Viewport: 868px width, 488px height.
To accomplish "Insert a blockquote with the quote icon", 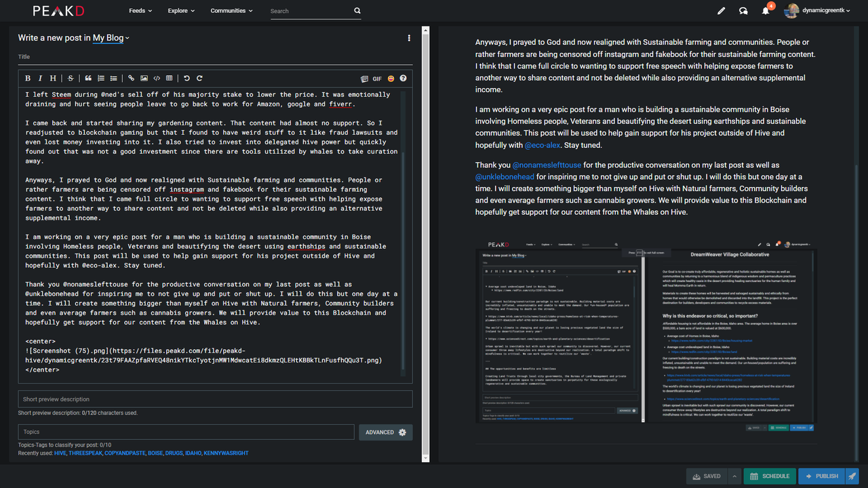I will pos(88,79).
